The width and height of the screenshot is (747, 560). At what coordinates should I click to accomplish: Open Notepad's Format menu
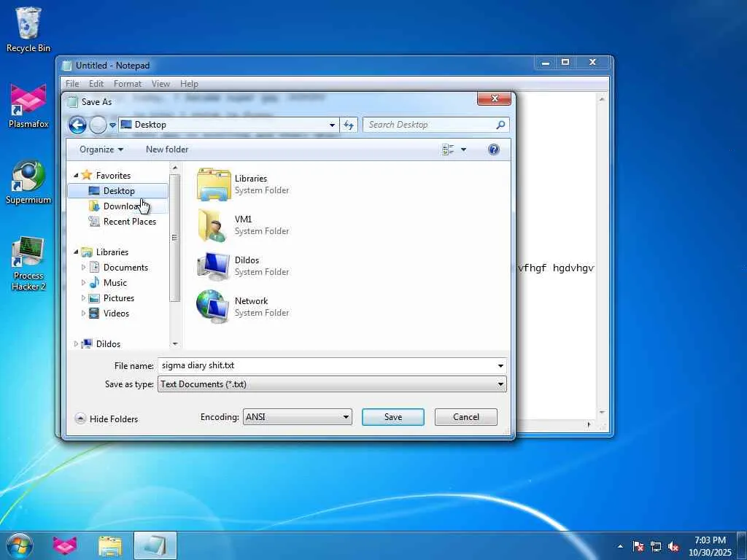tap(128, 84)
